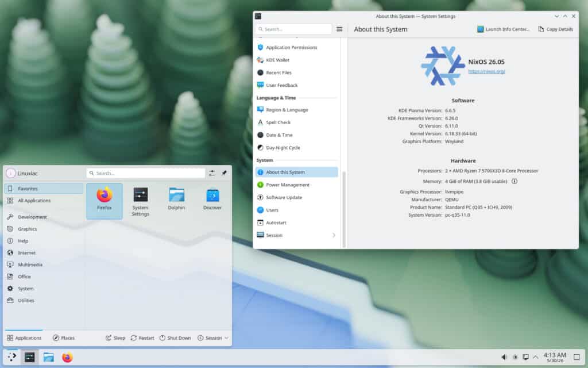Click the Shut Down button
The width and height of the screenshot is (588, 368).
pos(175,338)
